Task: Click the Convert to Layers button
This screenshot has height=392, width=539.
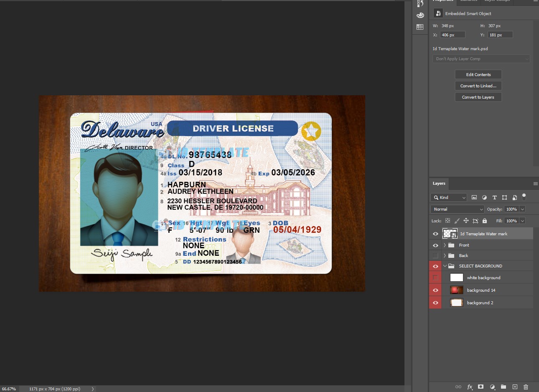Action: pyautogui.click(x=478, y=97)
